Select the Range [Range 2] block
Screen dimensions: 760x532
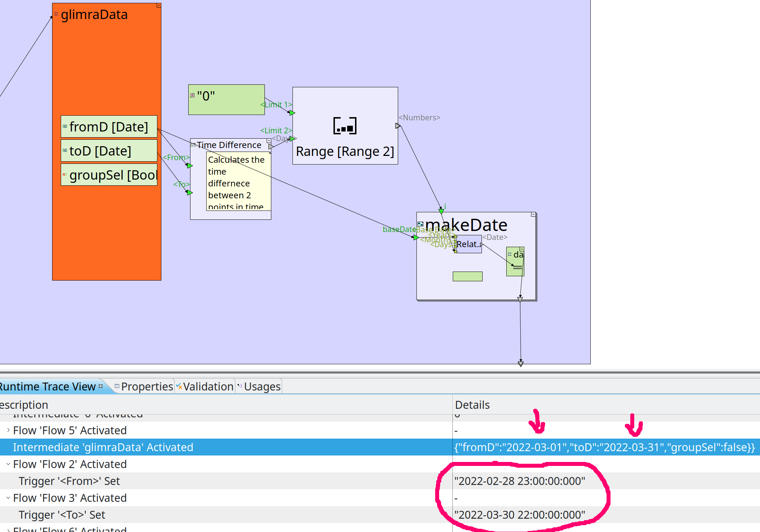[x=345, y=126]
